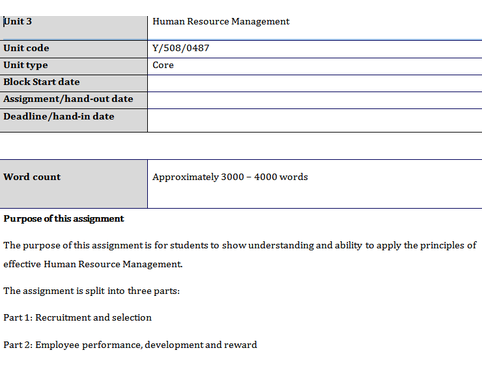This screenshot has width=482, height=378.
Task: Click 'The assignment is split into three parts:'
Action: tap(92, 291)
